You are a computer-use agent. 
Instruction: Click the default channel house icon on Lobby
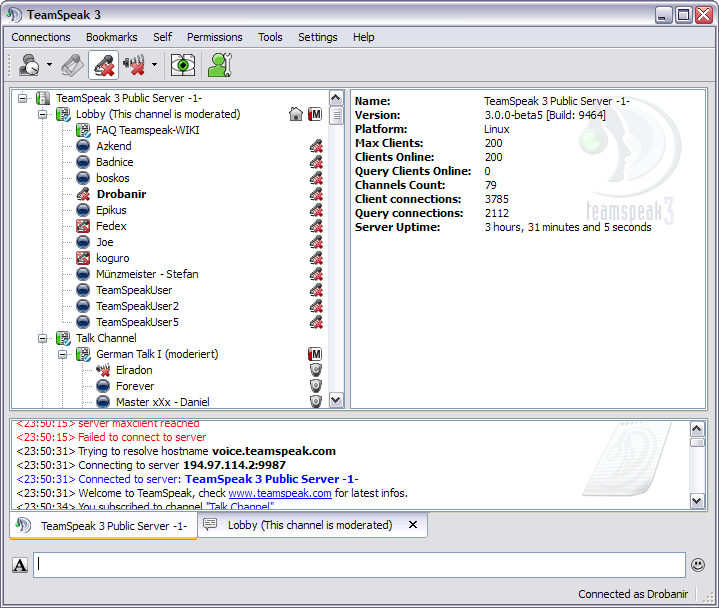pyautogui.click(x=296, y=114)
